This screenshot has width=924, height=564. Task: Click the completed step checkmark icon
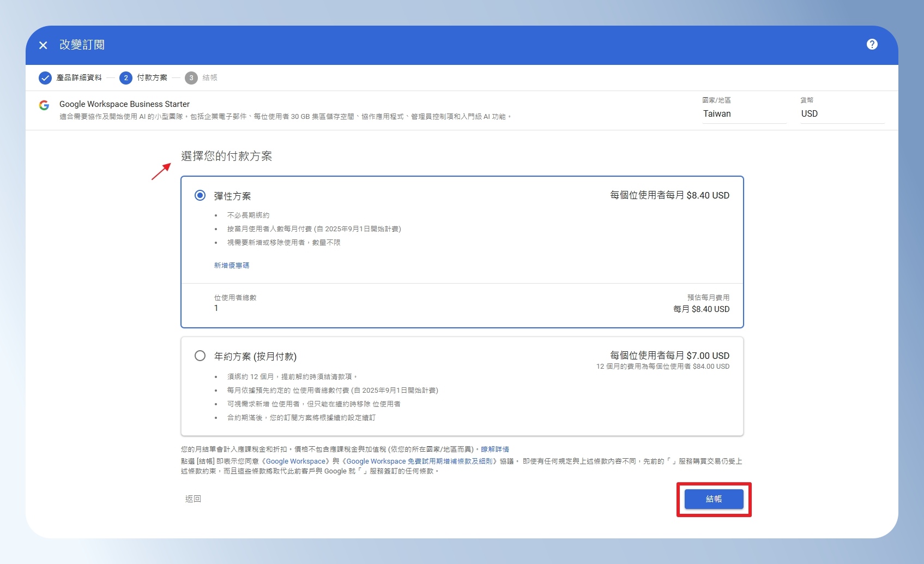[x=45, y=78]
